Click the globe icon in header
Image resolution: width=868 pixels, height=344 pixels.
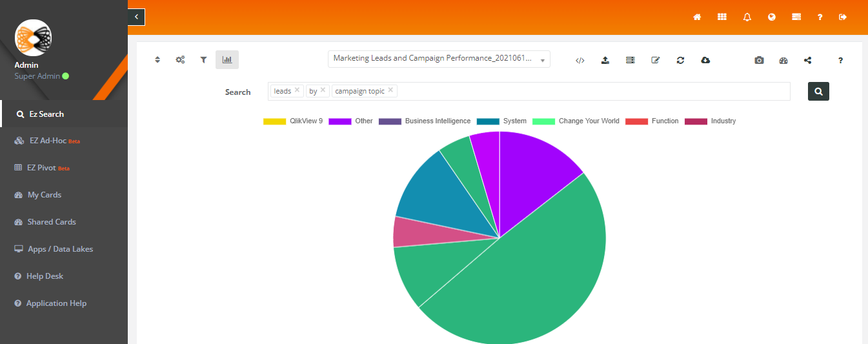772,17
